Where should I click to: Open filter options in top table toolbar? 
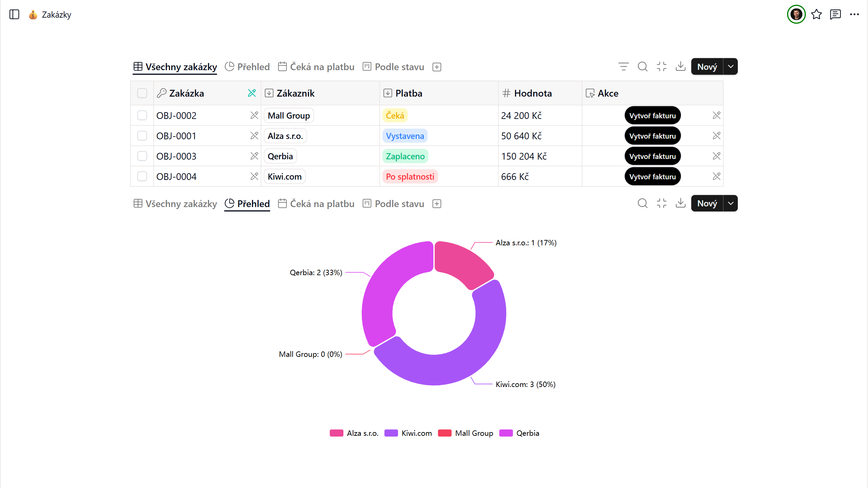click(x=624, y=66)
